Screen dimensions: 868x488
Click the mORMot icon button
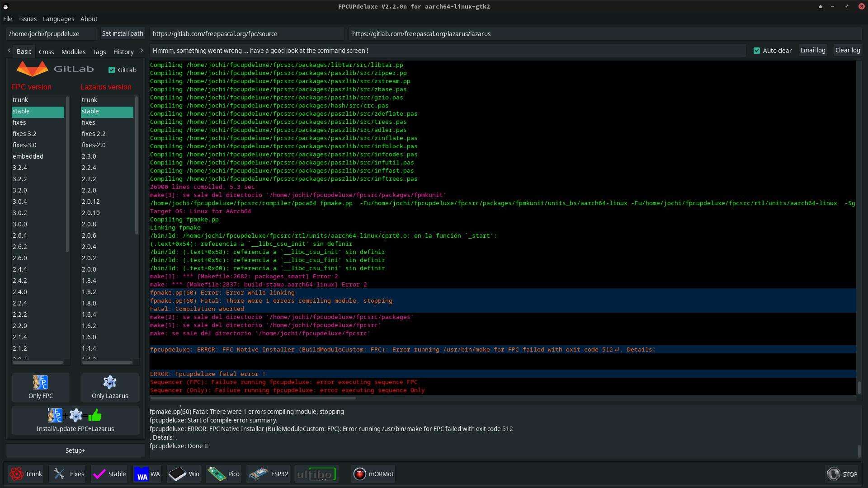click(x=373, y=474)
